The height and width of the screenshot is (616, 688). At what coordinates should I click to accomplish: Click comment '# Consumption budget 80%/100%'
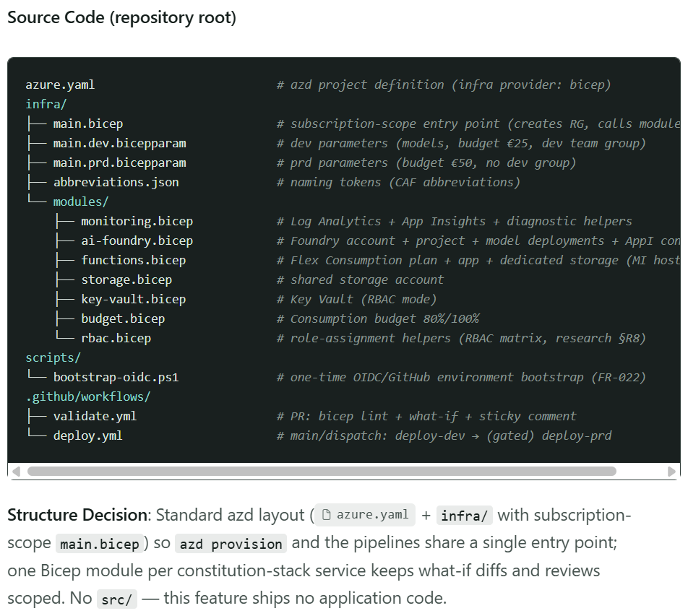click(x=378, y=318)
